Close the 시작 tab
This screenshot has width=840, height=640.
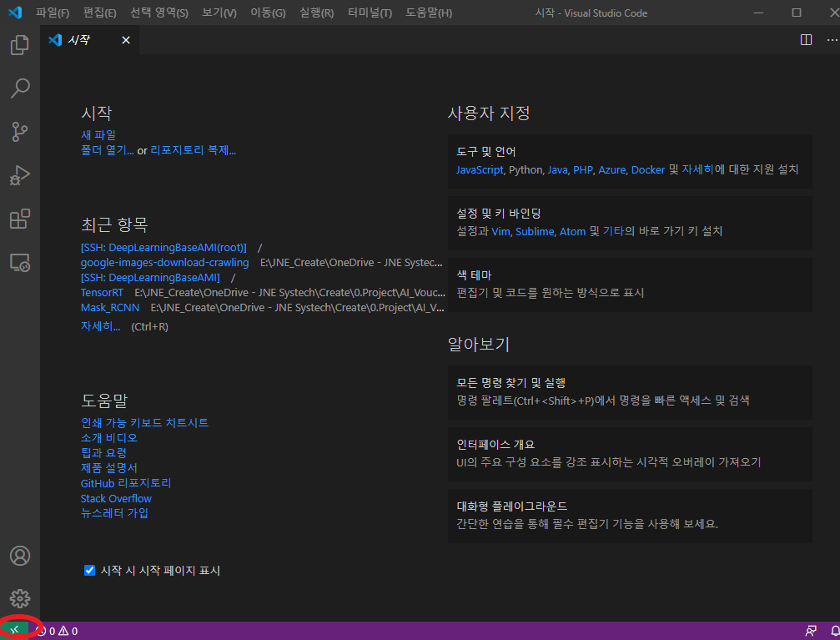(126, 40)
